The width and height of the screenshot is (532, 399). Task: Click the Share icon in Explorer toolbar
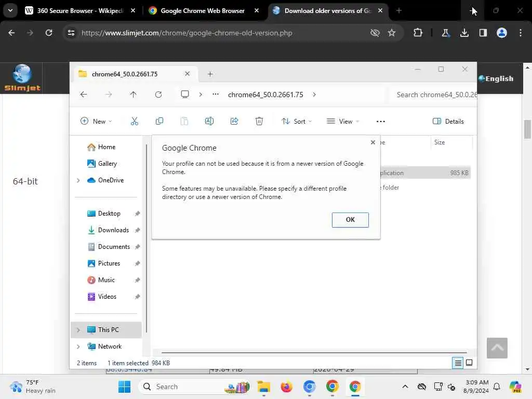click(x=234, y=121)
